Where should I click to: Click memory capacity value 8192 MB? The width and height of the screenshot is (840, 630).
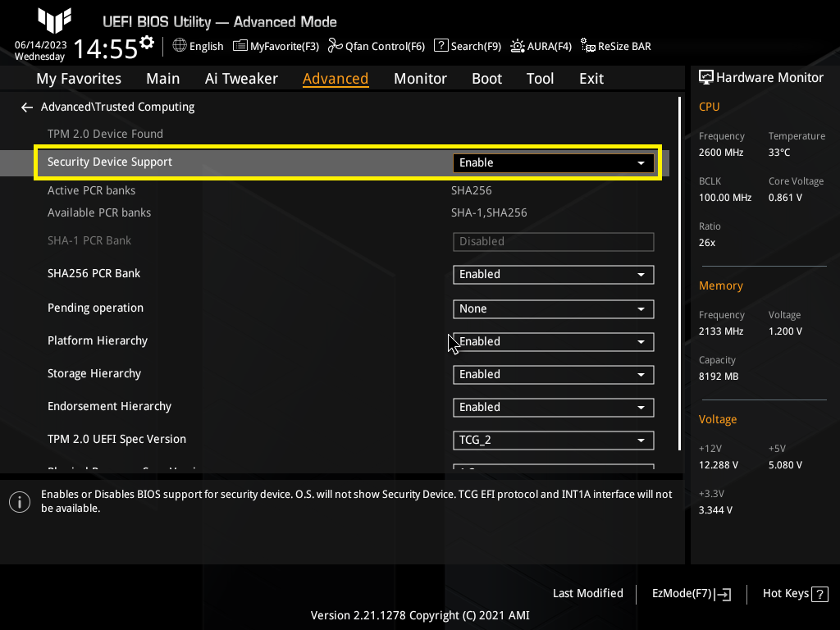tap(719, 377)
